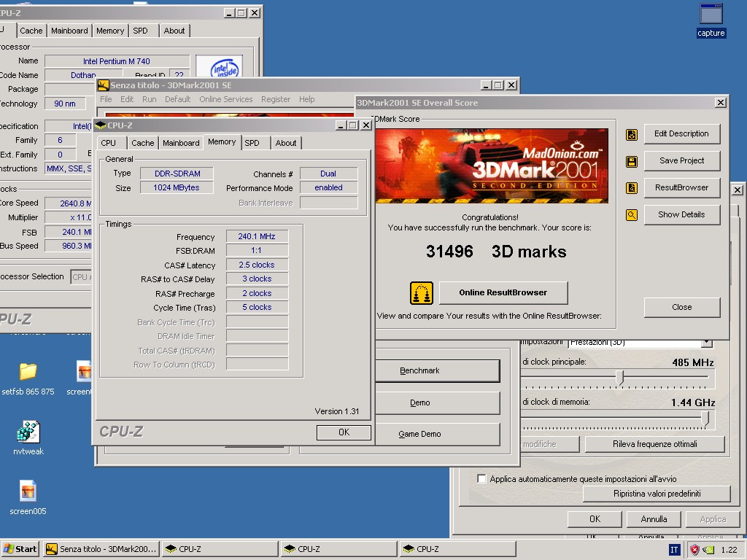Open the Run menu in 3DMark2001

(x=149, y=99)
